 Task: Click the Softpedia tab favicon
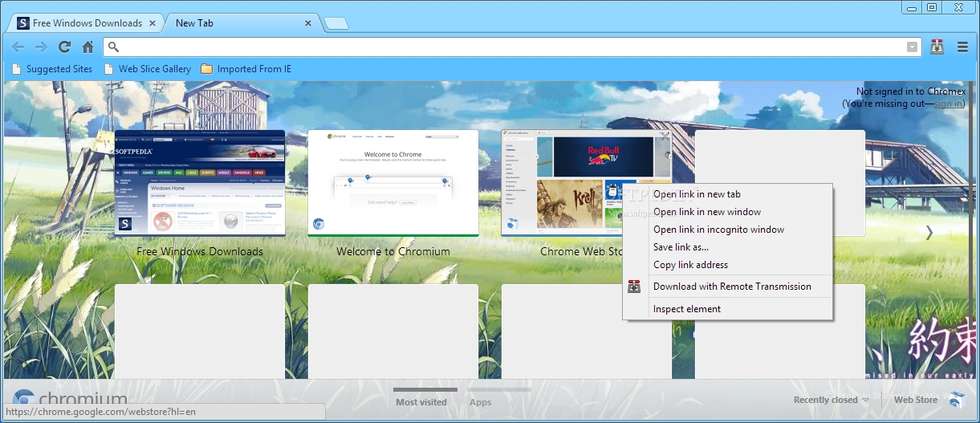click(23, 23)
